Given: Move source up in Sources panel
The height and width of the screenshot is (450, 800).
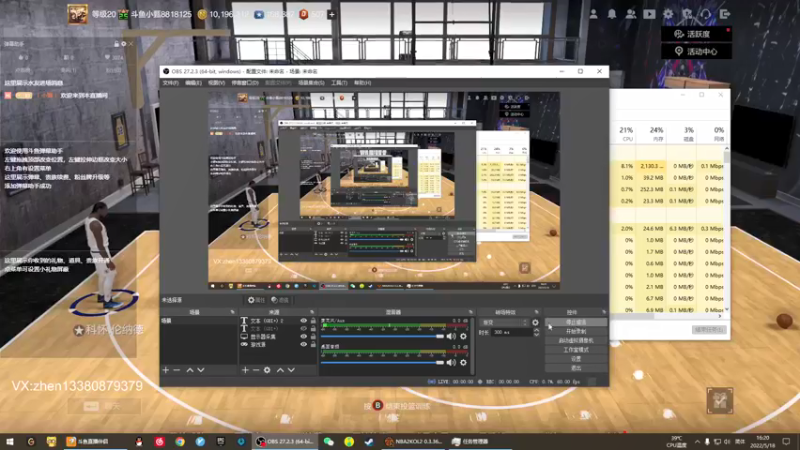Looking at the screenshot, I should pos(280,370).
